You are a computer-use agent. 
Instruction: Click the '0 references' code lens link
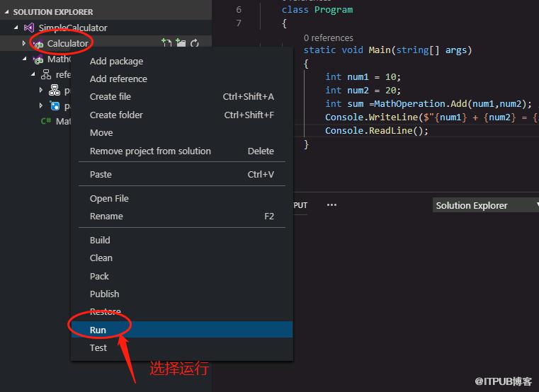(x=328, y=38)
